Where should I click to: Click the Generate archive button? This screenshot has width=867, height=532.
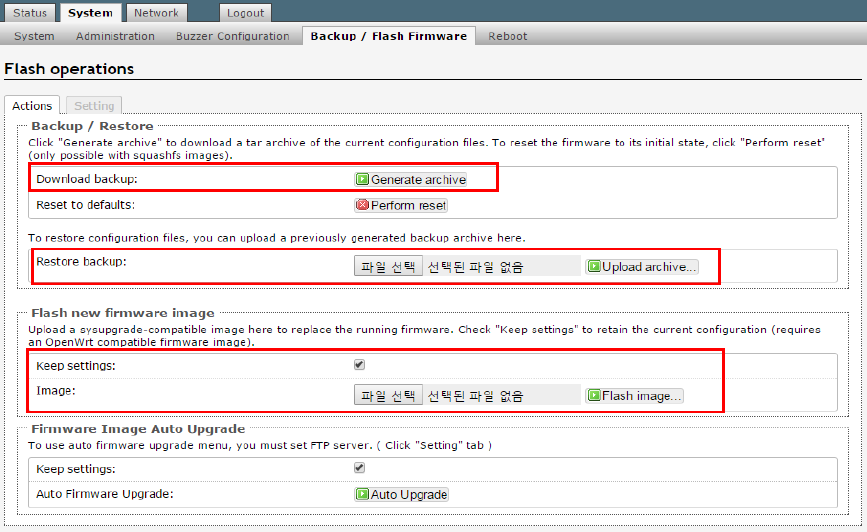411,179
